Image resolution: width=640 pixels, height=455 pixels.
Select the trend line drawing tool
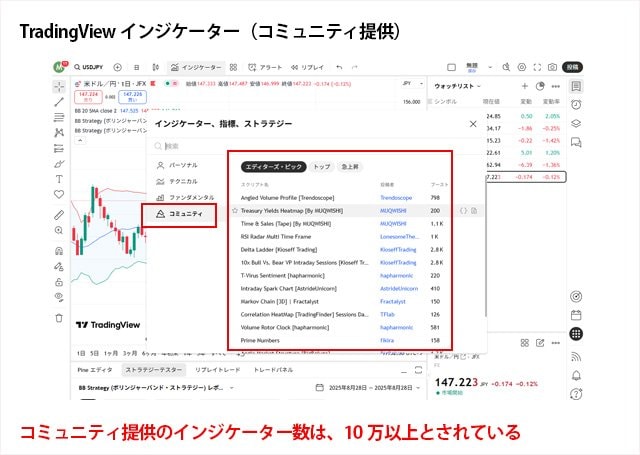pos(59,102)
